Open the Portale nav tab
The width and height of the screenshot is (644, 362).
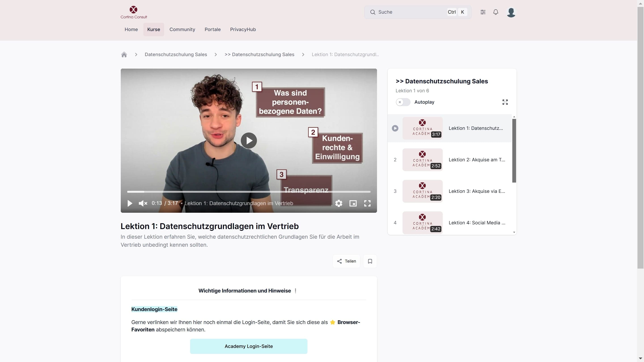212,29
